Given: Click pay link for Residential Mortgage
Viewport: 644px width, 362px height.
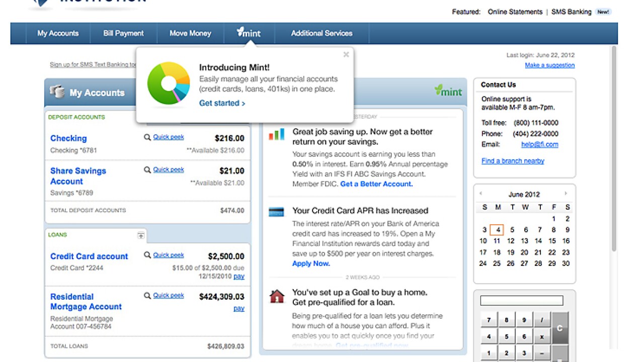Looking at the screenshot, I should (x=238, y=308).
